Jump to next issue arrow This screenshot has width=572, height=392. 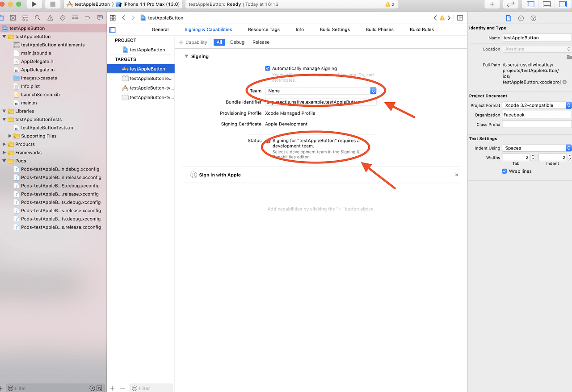[449, 18]
